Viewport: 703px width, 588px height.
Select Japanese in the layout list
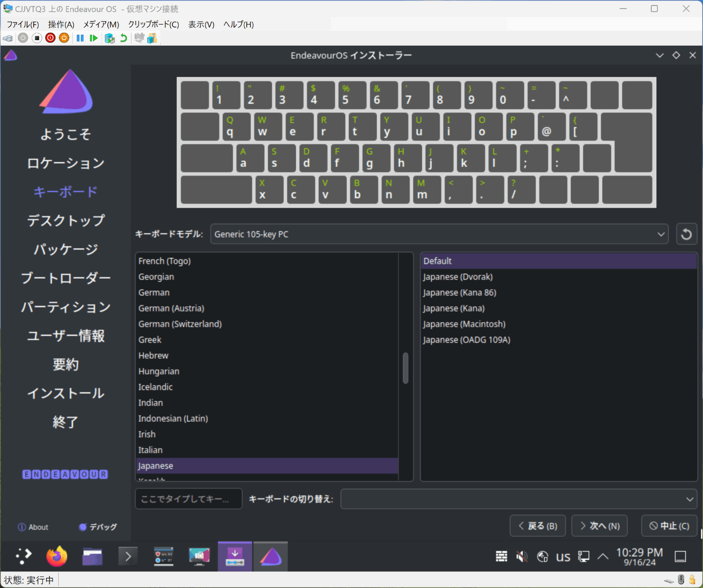click(267, 466)
